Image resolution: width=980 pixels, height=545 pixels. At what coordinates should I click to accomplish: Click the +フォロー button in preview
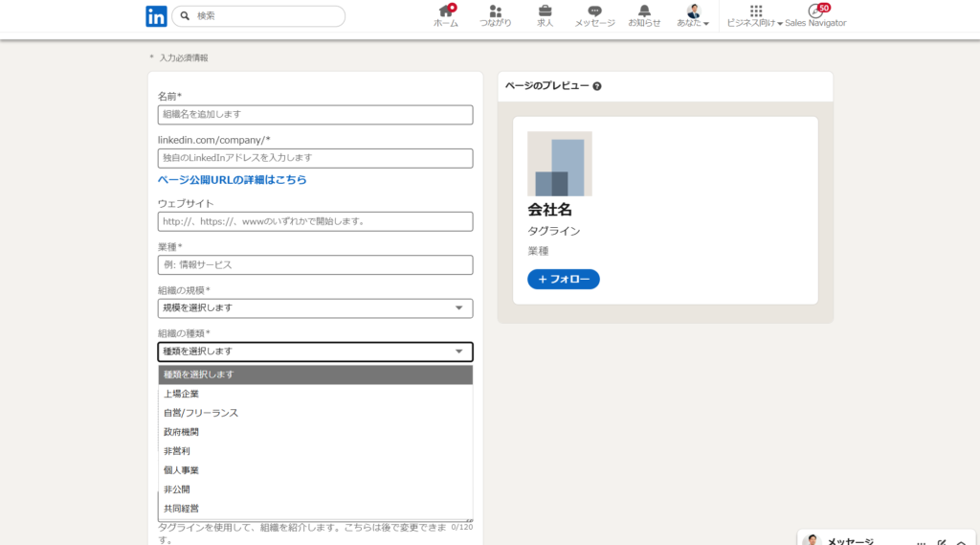point(563,279)
